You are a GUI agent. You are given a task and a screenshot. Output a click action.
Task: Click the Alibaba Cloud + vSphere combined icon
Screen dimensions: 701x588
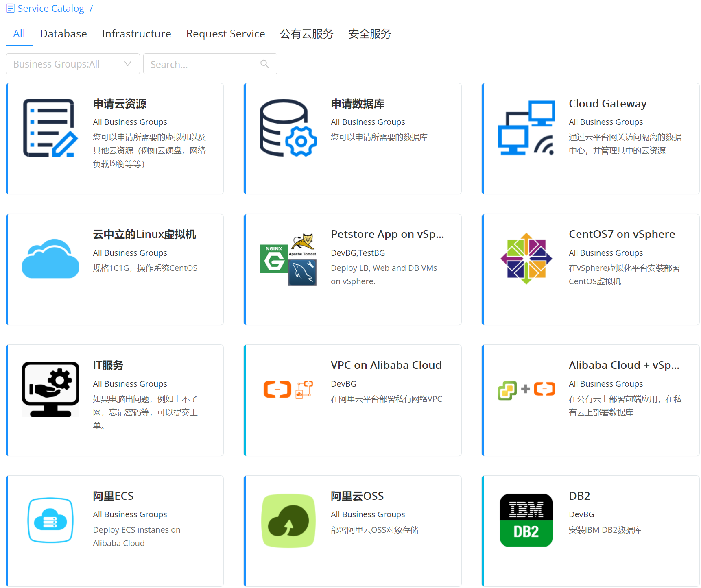[x=526, y=389]
